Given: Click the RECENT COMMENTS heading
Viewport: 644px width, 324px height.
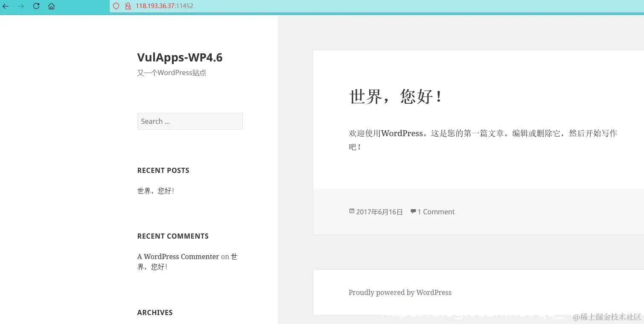Looking at the screenshot, I should pos(173,236).
